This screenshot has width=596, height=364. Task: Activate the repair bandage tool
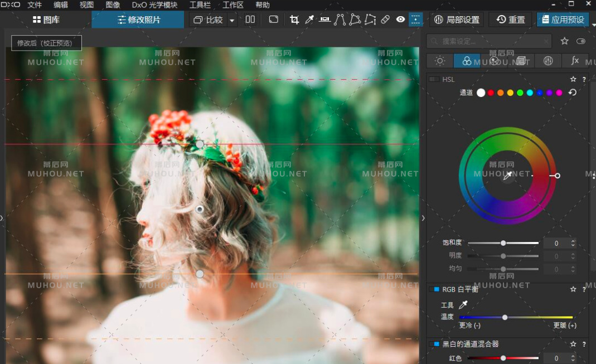[385, 20]
